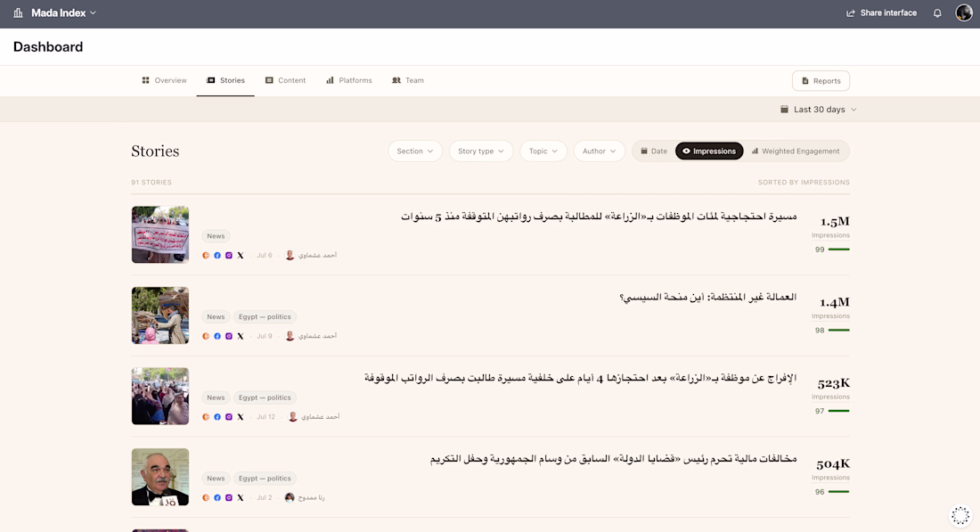980x532 pixels.
Task: Click the author avatar on the Jul 6 story
Action: click(x=290, y=255)
